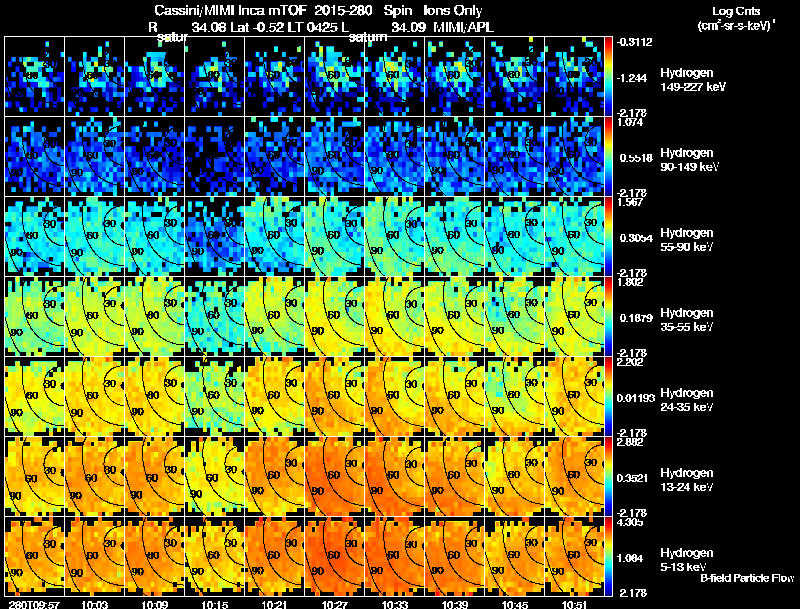
Task: Click the 'Hydrogen 90-149 keV' row label
Action: click(690, 160)
